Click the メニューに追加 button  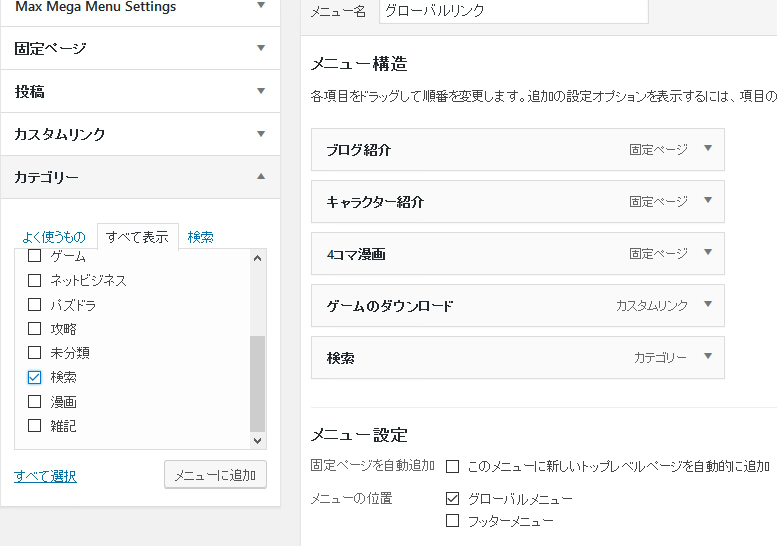click(215, 475)
